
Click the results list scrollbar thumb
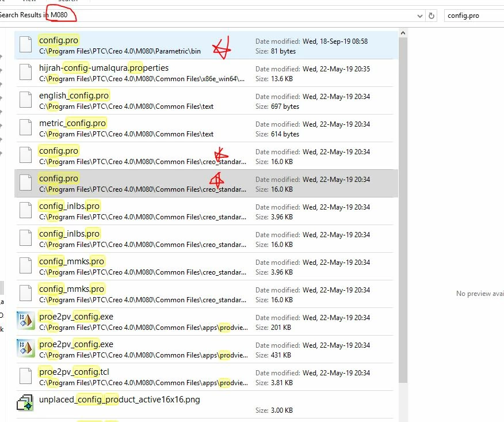(403, 210)
